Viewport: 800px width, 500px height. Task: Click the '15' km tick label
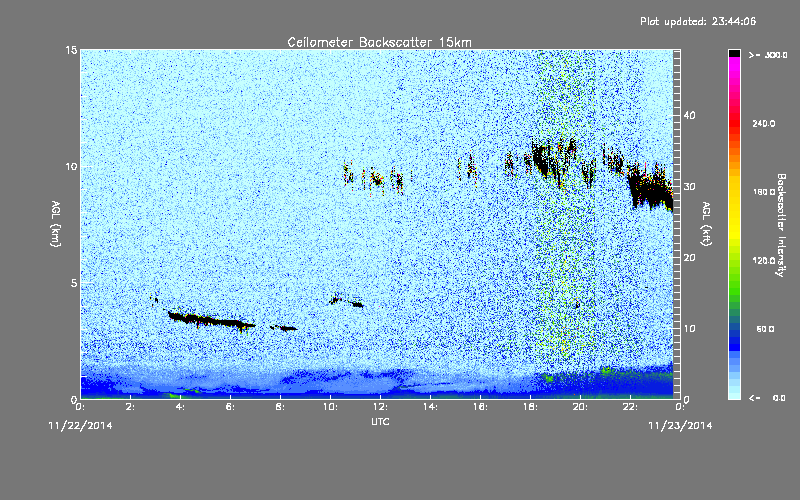pos(71,50)
